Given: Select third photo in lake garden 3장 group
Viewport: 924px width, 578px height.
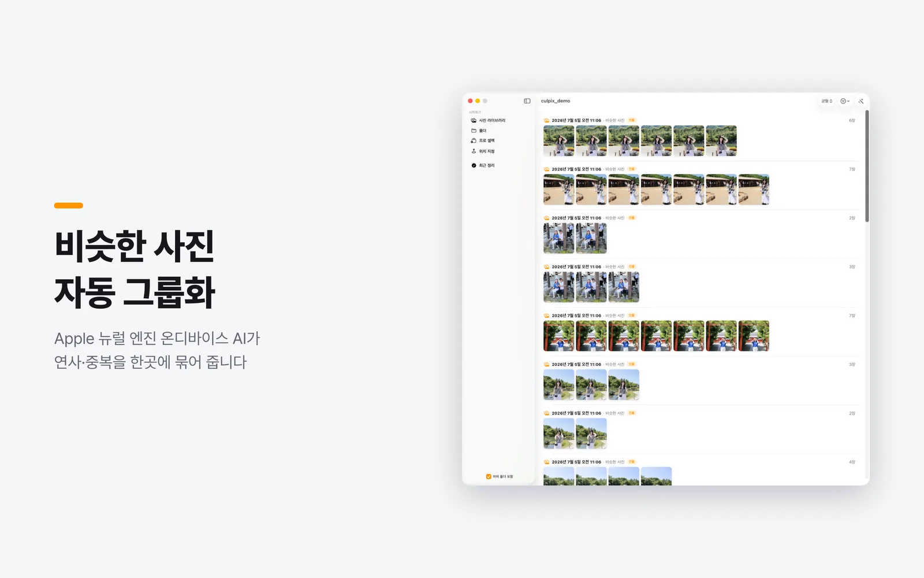Looking at the screenshot, I should coord(624,385).
